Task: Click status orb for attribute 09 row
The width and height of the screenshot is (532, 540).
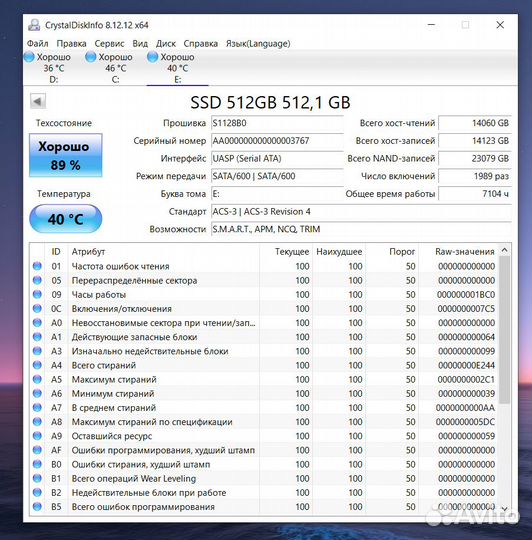Action: [x=37, y=294]
